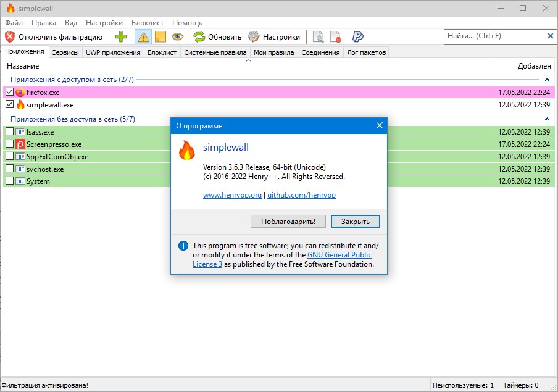
Task: Click the icon next to svchost.exe
Action: 20,169
